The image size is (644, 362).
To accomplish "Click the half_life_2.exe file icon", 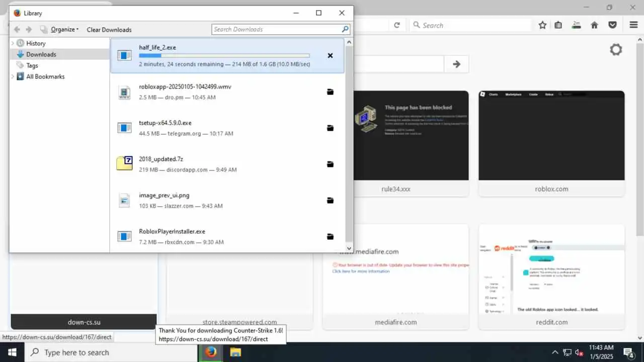I will point(124,55).
